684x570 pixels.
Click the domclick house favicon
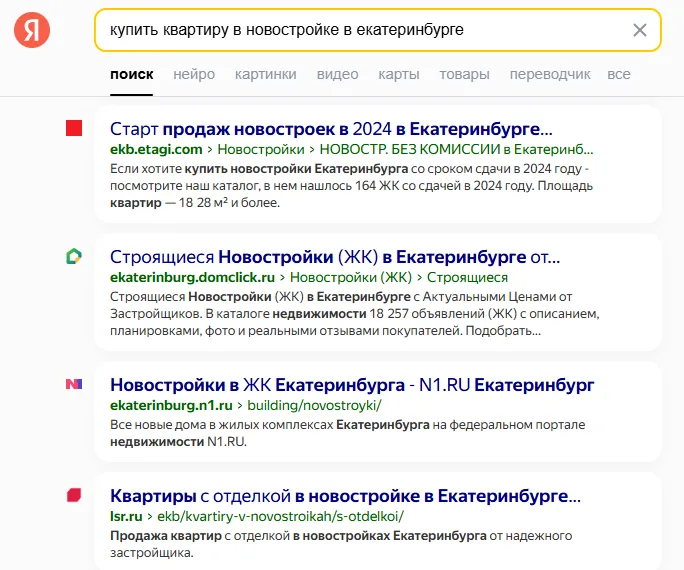[74, 256]
